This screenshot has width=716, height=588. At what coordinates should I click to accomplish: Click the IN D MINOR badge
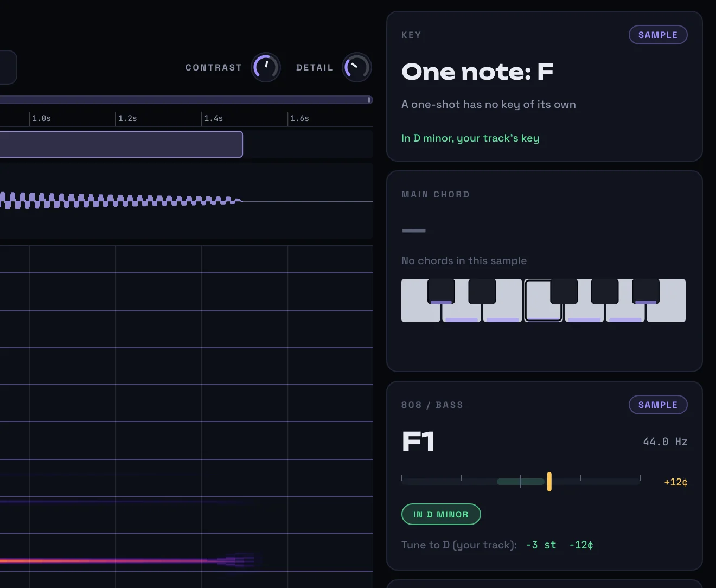coord(441,514)
